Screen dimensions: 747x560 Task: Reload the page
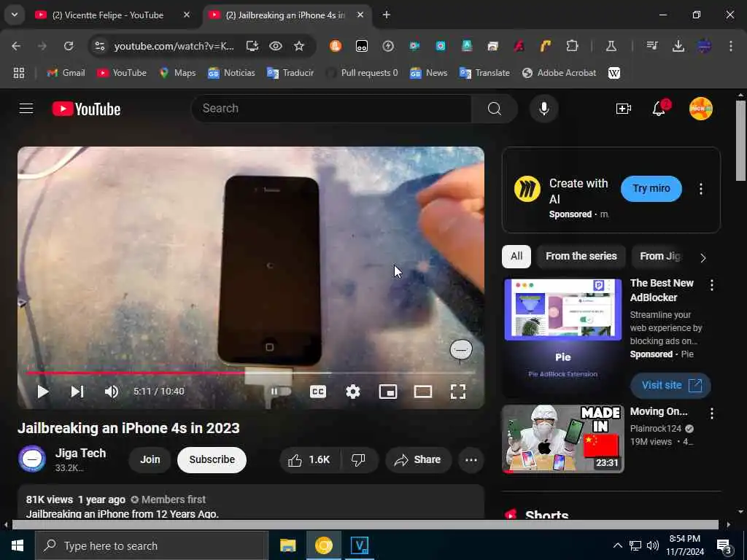69,46
